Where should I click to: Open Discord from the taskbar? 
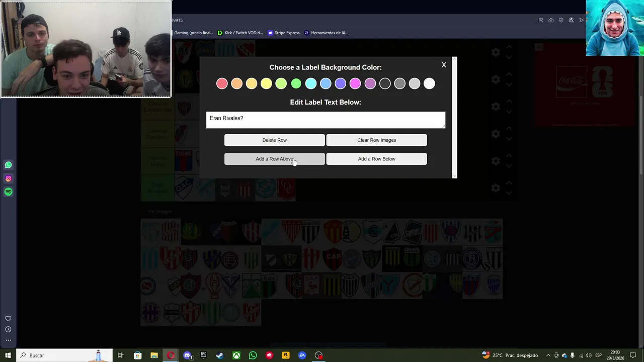coord(187,355)
